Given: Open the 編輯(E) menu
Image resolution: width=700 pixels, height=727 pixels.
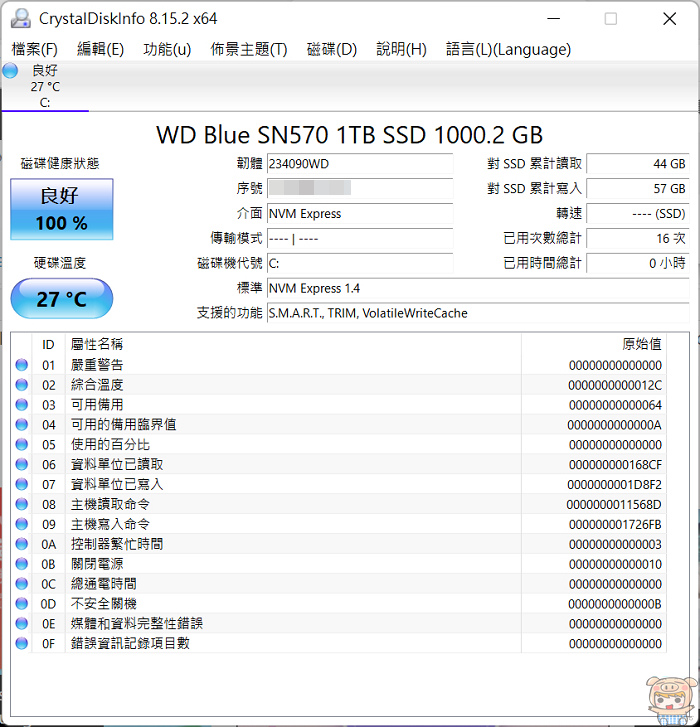Looking at the screenshot, I should pyautogui.click(x=100, y=49).
